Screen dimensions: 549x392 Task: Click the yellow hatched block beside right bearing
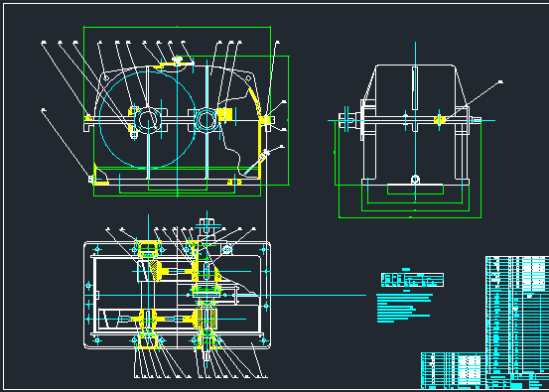(x=224, y=114)
